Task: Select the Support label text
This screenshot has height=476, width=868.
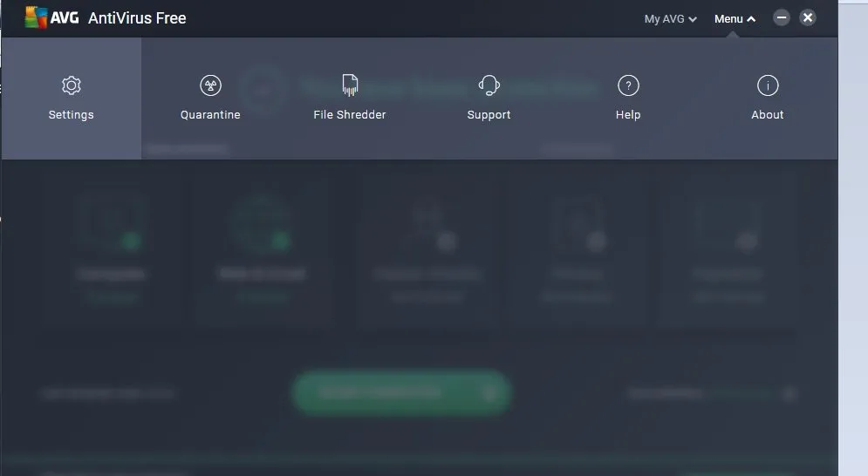Action: click(489, 114)
